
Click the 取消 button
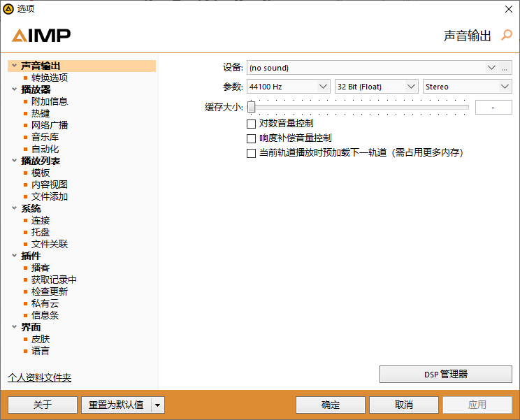(404, 405)
